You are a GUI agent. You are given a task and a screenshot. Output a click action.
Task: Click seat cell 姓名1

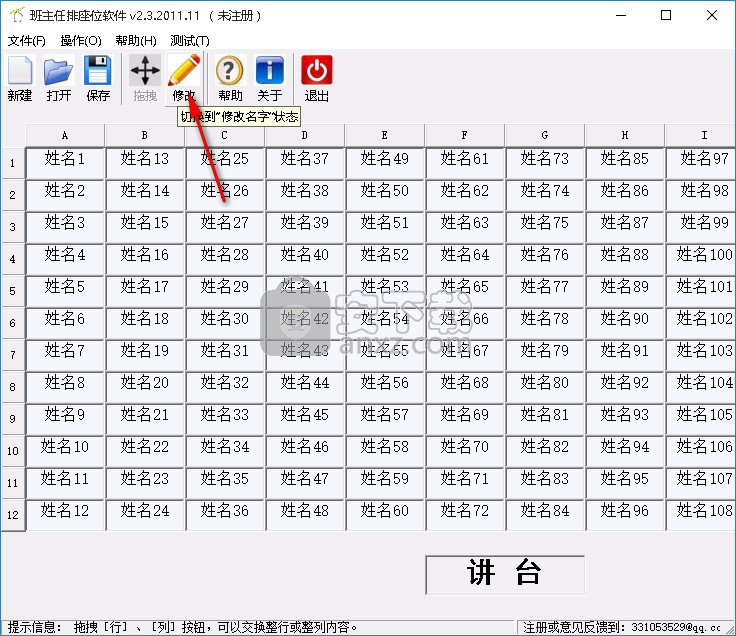65,163
